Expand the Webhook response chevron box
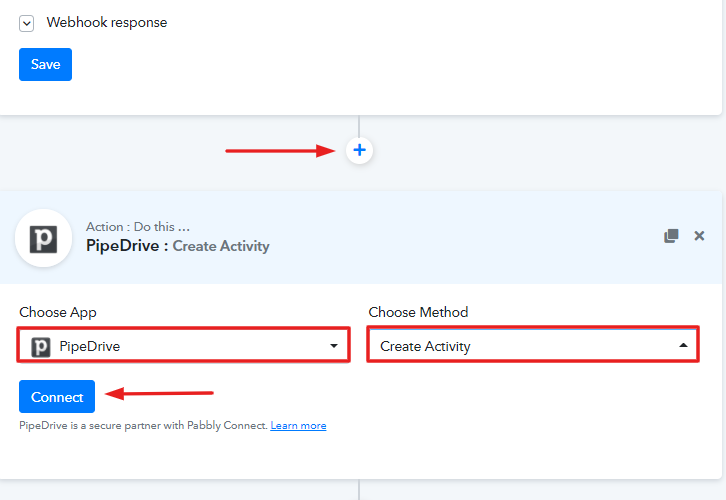The height and width of the screenshot is (500, 726). [26, 23]
